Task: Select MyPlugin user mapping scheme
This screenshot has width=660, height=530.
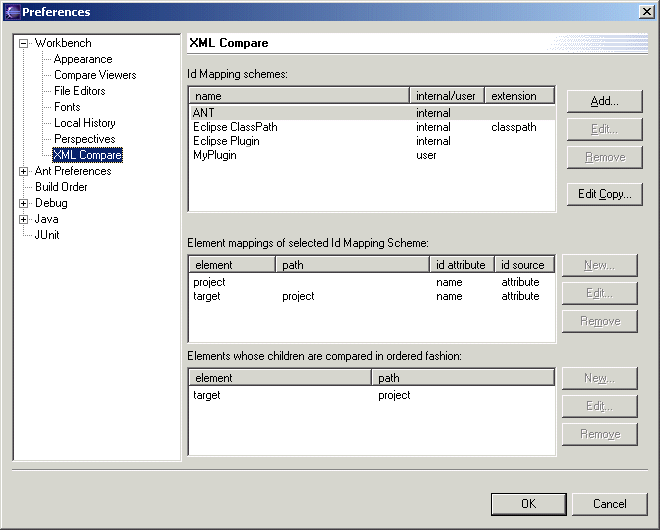Action: click(x=214, y=155)
